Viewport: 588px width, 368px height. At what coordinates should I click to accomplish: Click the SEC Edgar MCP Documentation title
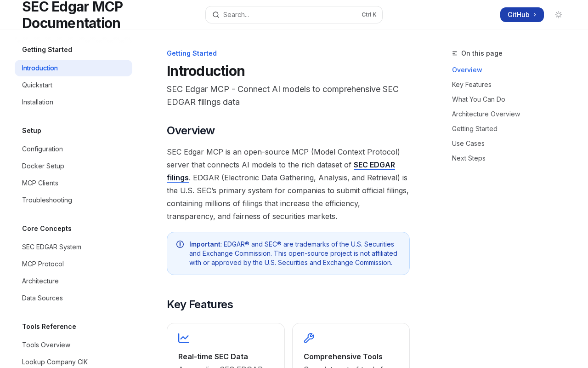coord(72,15)
